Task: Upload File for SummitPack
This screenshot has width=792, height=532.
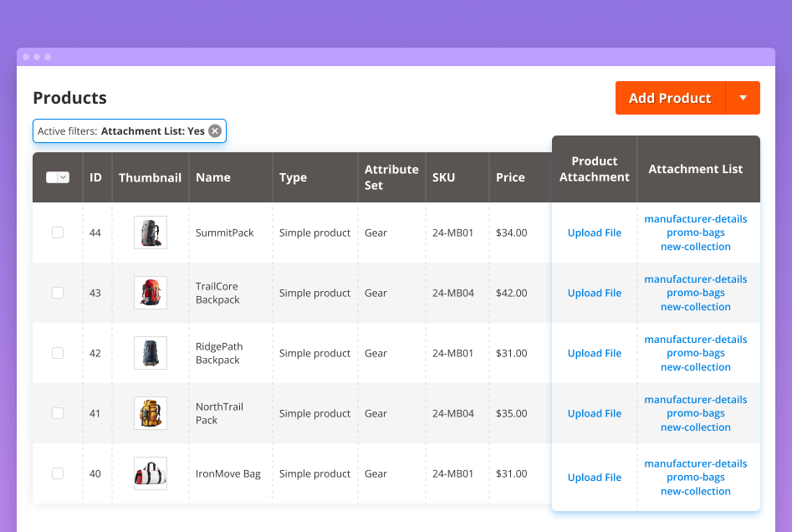Action: (594, 233)
